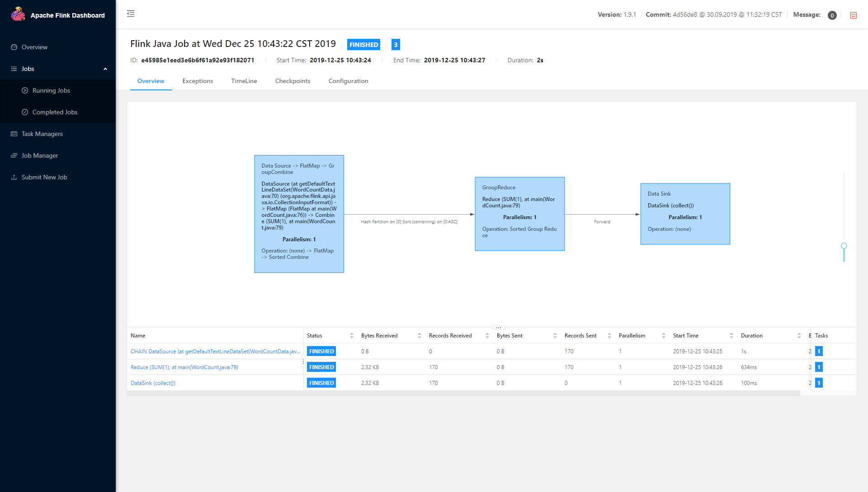
Task: Sort table by Duration column
Action: [799, 336]
